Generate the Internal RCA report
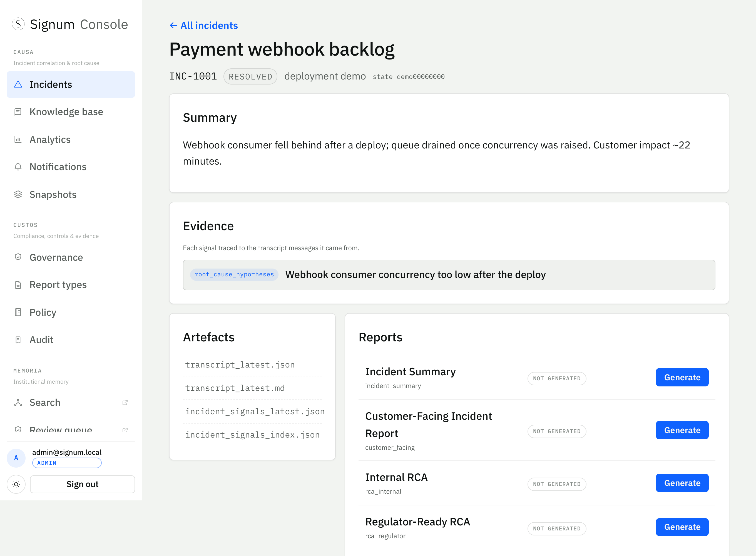 point(682,483)
